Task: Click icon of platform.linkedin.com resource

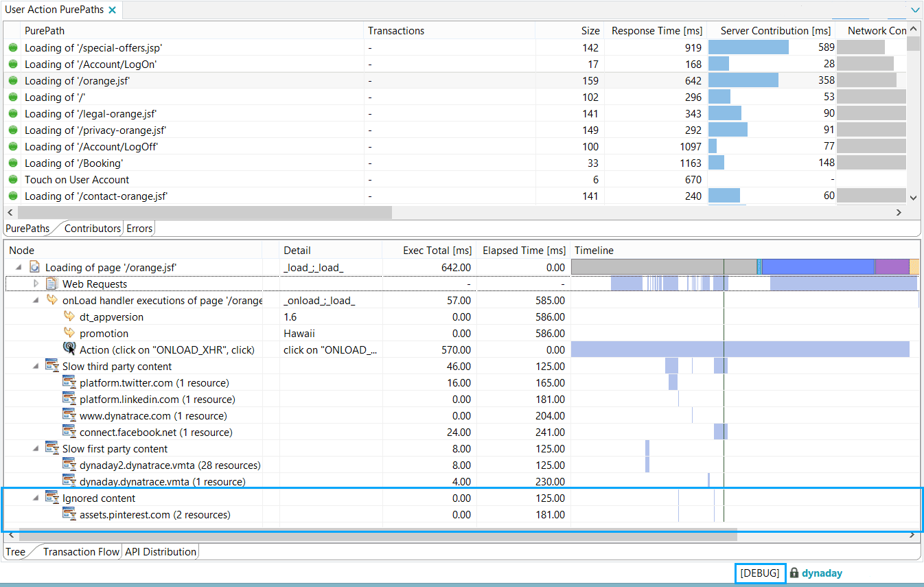Action: (69, 399)
